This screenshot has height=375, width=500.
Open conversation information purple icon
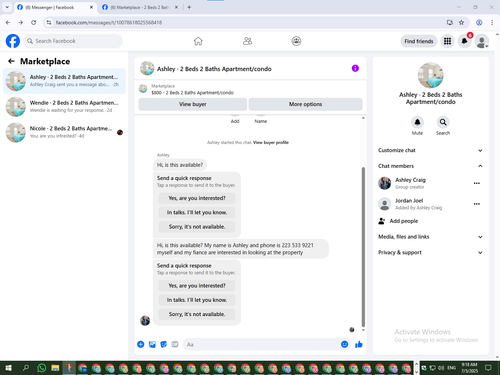[x=355, y=68]
